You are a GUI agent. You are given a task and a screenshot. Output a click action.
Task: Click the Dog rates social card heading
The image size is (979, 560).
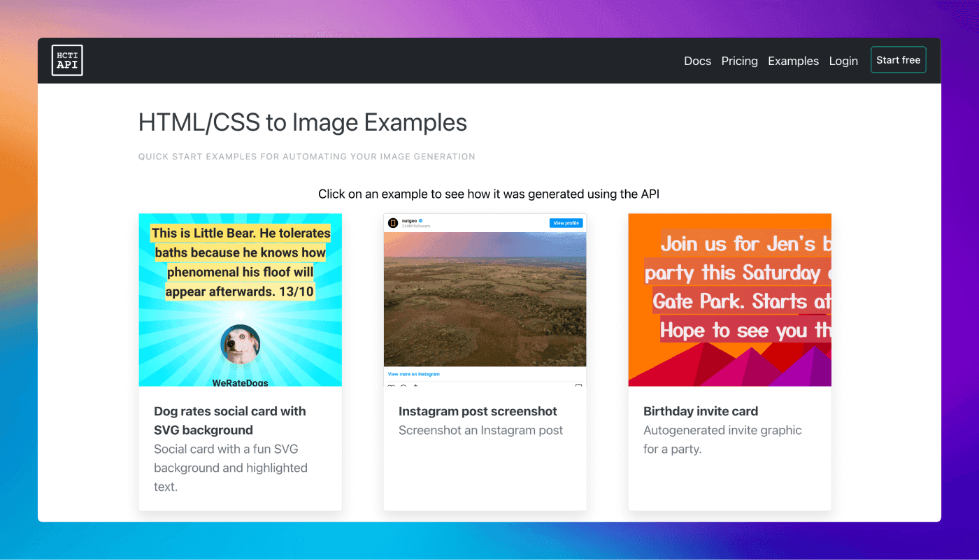(229, 420)
